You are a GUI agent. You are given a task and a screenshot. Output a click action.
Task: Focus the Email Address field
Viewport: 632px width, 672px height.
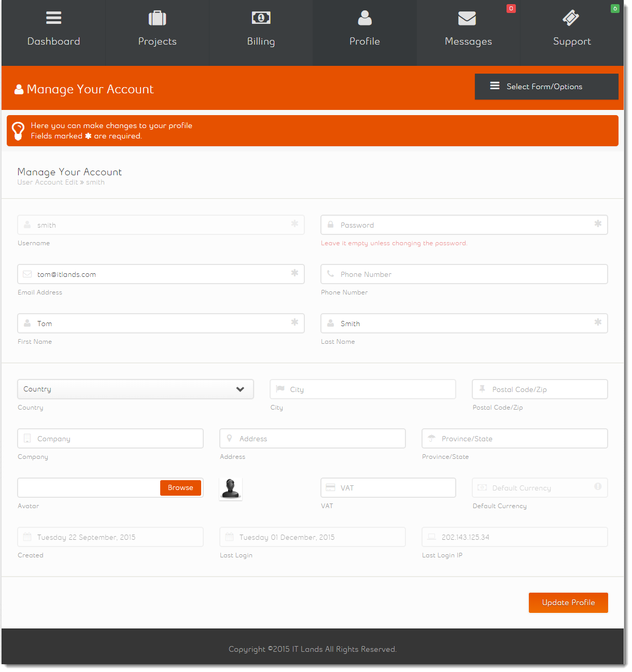(161, 274)
